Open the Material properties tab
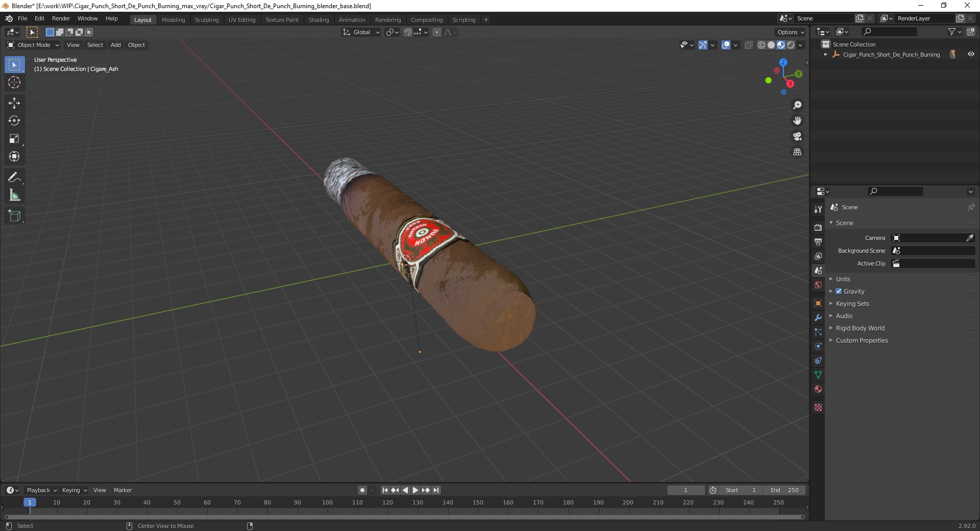This screenshot has height=531, width=980. point(818,389)
